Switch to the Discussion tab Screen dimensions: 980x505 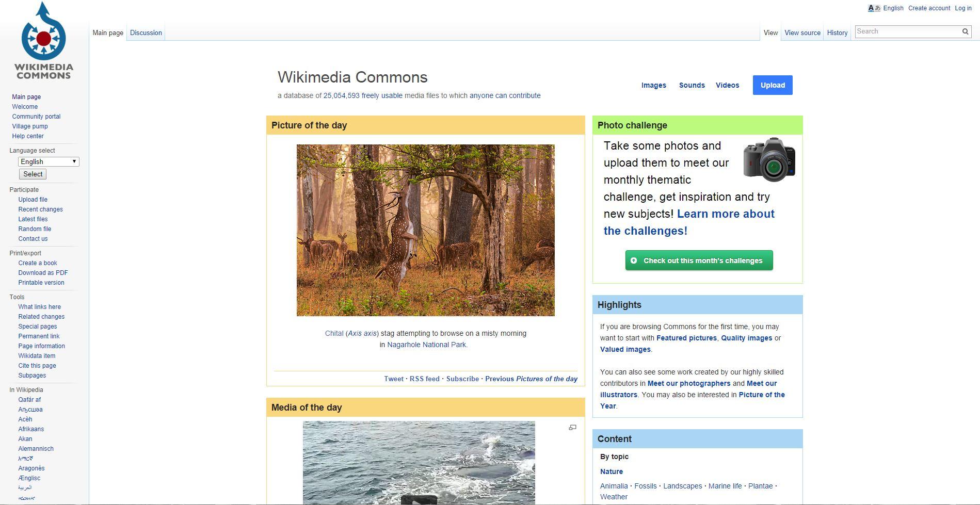coord(146,32)
